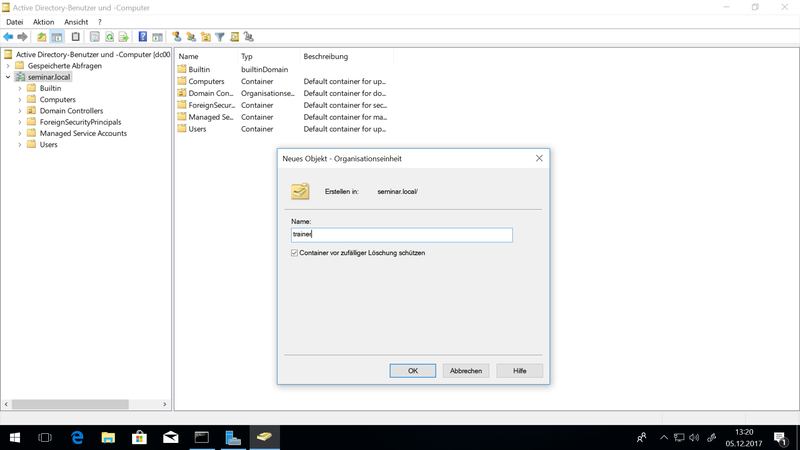Create a new organizational unit via toolbar icon

pos(206,37)
